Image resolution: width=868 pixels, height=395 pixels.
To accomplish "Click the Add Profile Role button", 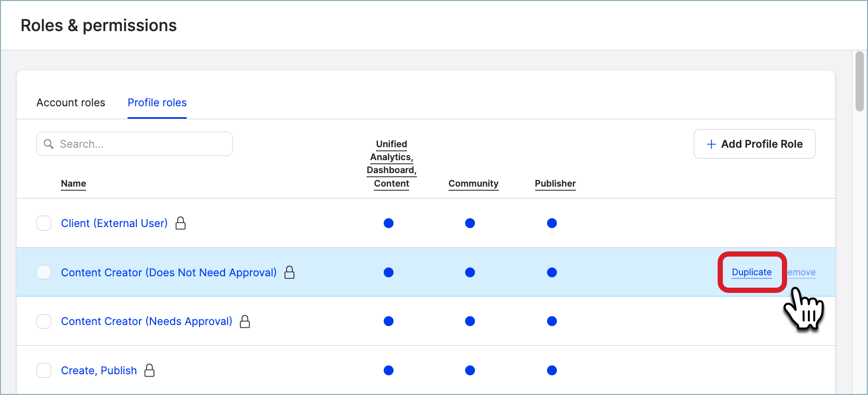I will pyautogui.click(x=754, y=144).
